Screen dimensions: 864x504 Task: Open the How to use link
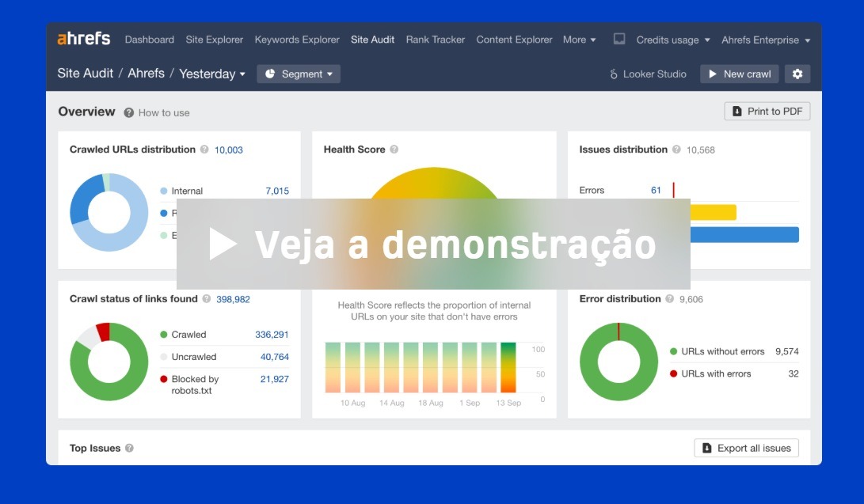point(164,113)
